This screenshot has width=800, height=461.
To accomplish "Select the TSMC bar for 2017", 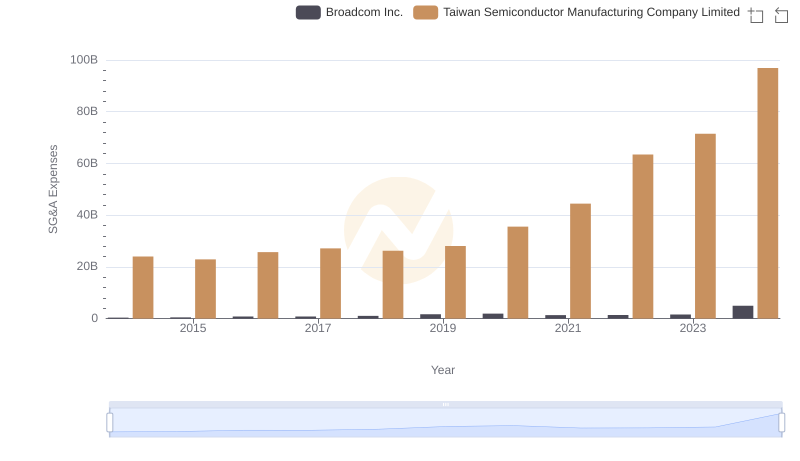I will coord(330,284).
